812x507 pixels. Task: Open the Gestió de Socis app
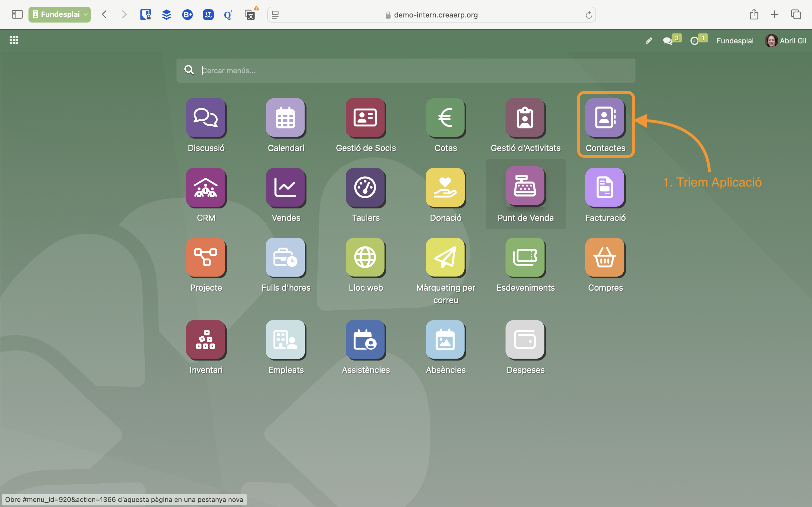(x=365, y=118)
